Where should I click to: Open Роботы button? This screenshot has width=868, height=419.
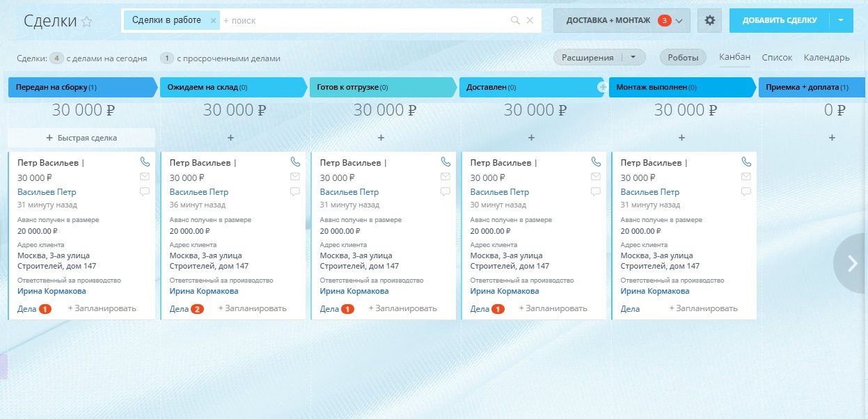tap(683, 58)
